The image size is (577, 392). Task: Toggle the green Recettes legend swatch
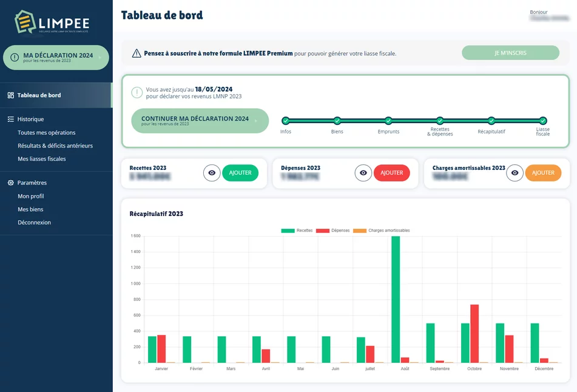(288, 231)
